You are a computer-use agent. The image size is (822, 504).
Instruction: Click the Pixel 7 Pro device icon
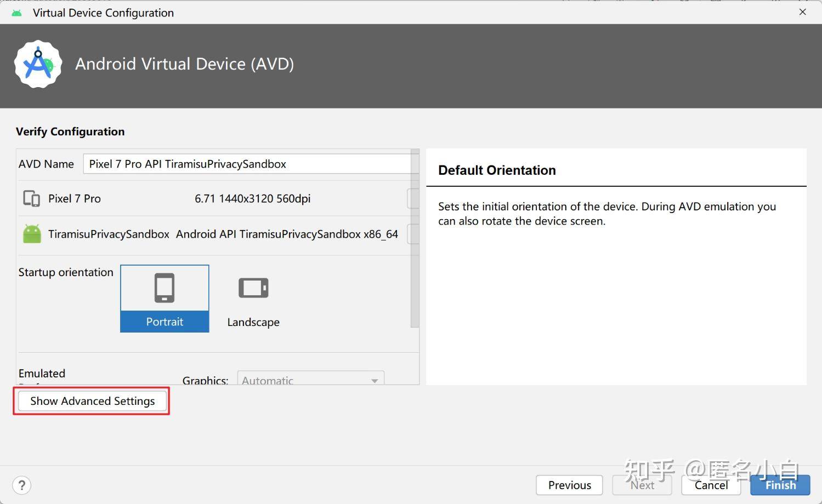click(x=31, y=198)
